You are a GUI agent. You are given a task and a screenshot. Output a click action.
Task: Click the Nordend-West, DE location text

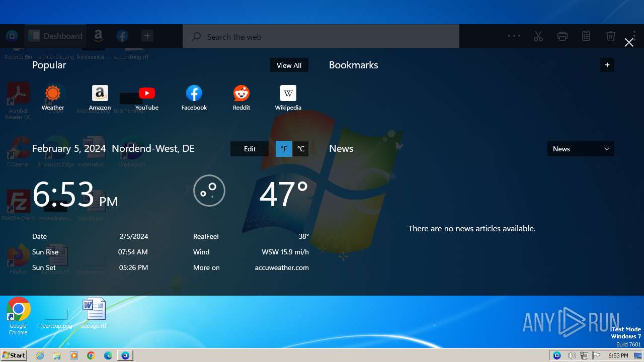(x=153, y=148)
